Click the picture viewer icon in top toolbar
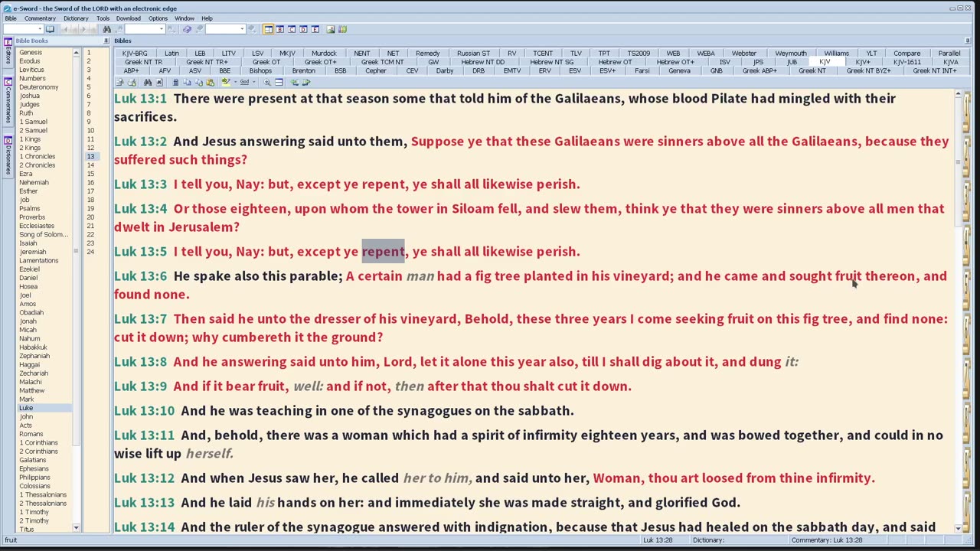Viewport: 980px width, 551px height. (331, 29)
